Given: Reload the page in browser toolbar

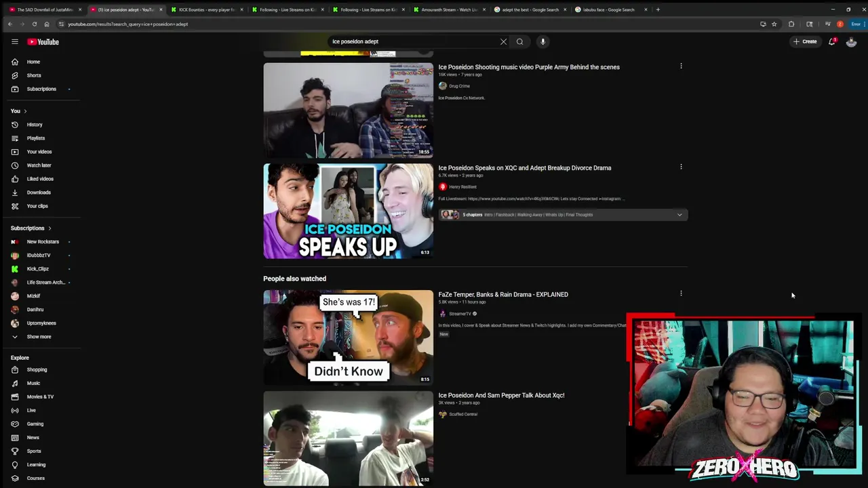Looking at the screenshot, I should [34, 24].
